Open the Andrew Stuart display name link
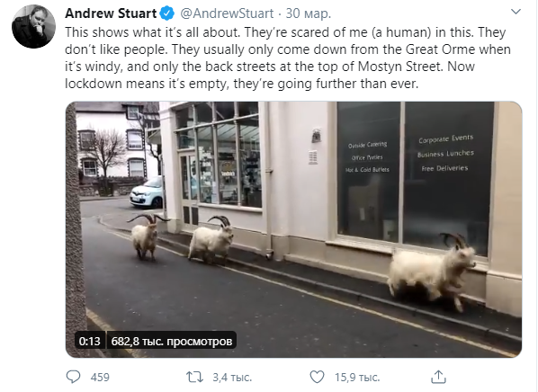538x392 pixels. 111,13
